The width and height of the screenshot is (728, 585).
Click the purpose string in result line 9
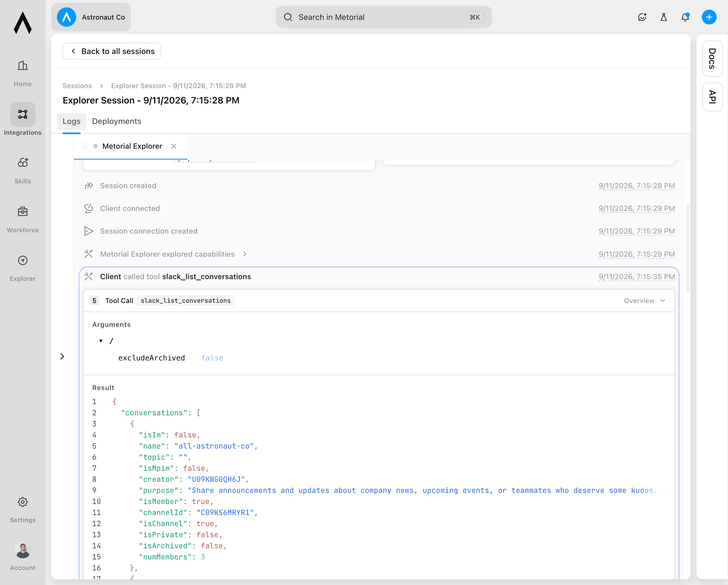tap(422, 490)
